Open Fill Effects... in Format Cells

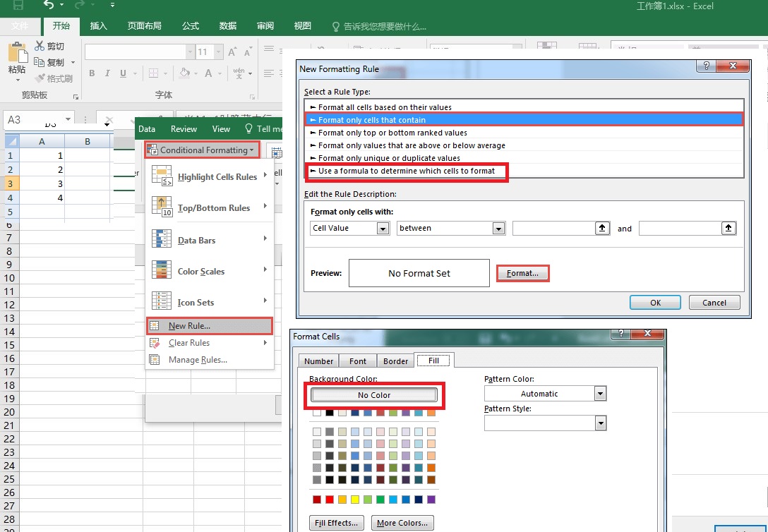tap(337, 523)
